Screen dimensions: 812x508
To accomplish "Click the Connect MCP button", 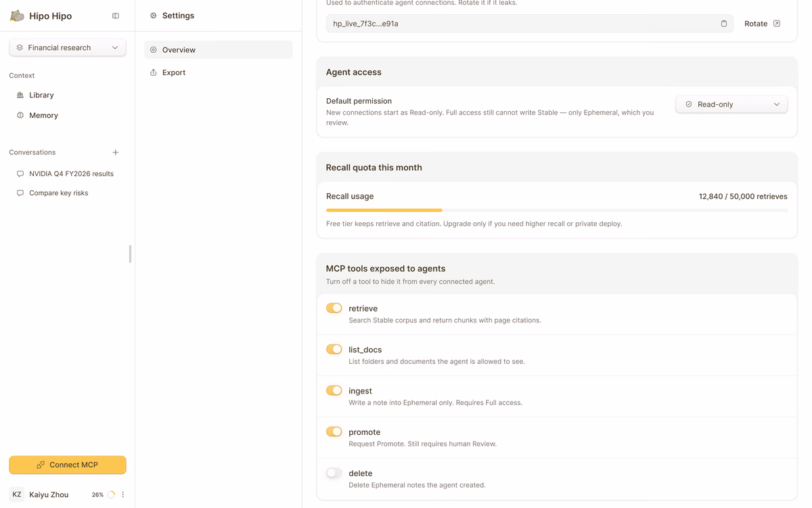I will coord(68,465).
